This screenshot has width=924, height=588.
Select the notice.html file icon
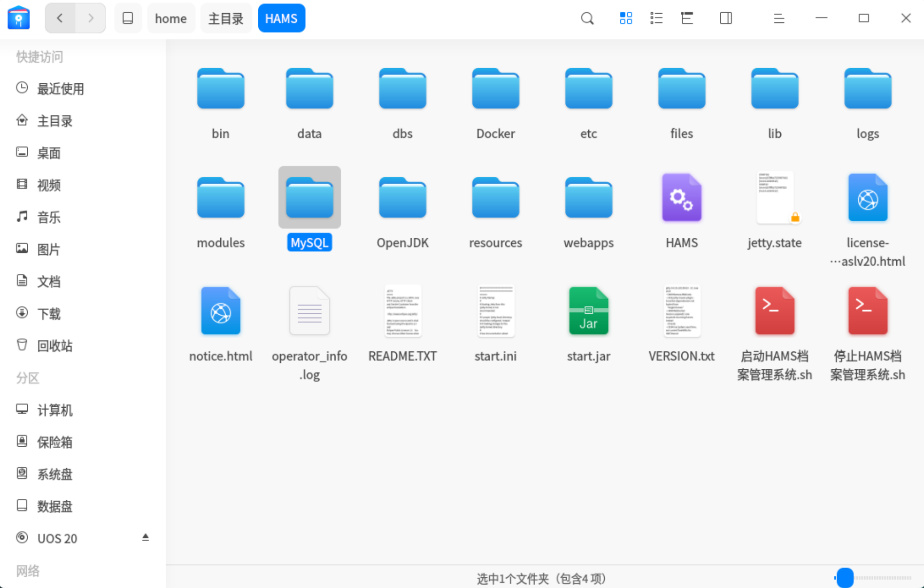tap(220, 312)
